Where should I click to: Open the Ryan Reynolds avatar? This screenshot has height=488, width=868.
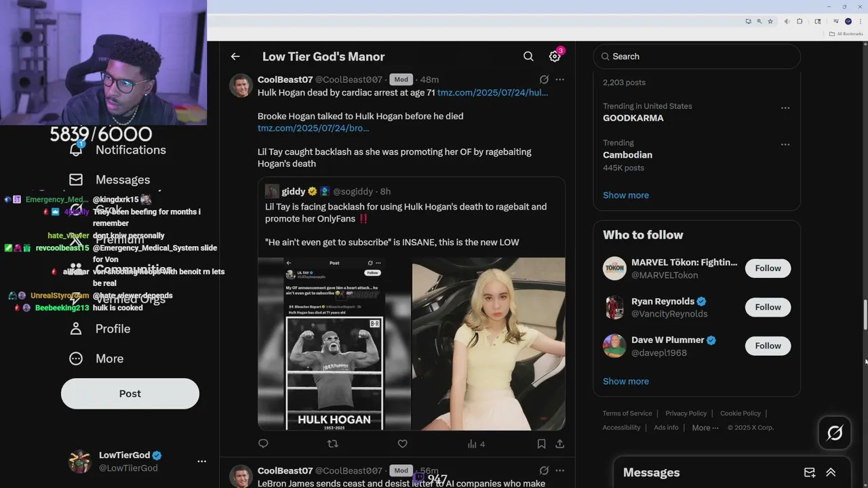pyautogui.click(x=614, y=307)
